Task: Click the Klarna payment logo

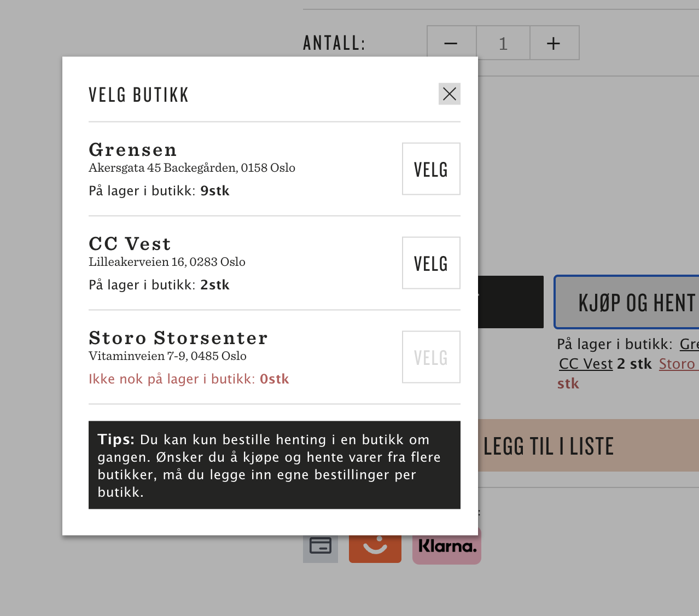Action: pos(447,547)
